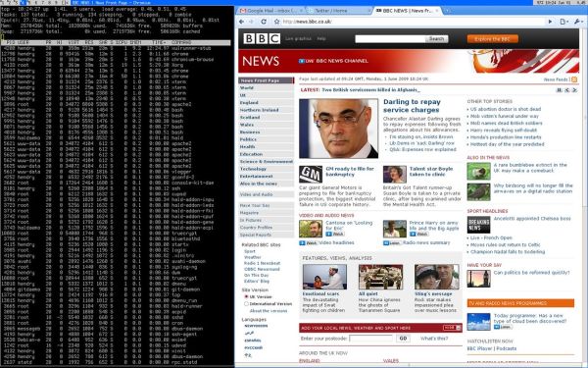Open the Science & Environment section
The height and width of the screenshot is (368, 588).
coord(267,162)
